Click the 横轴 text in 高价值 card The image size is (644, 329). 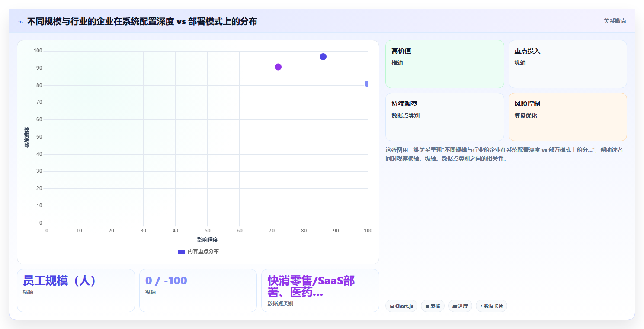tap(397, 63)
